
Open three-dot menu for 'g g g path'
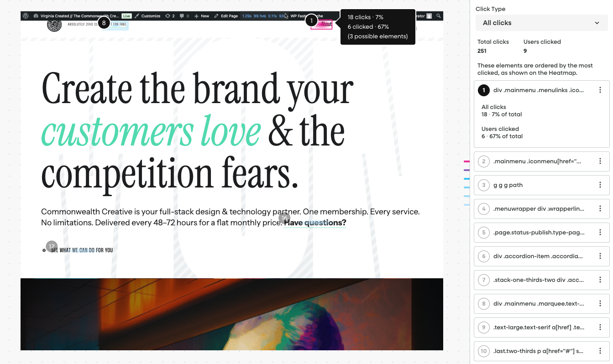click(600, 185)
